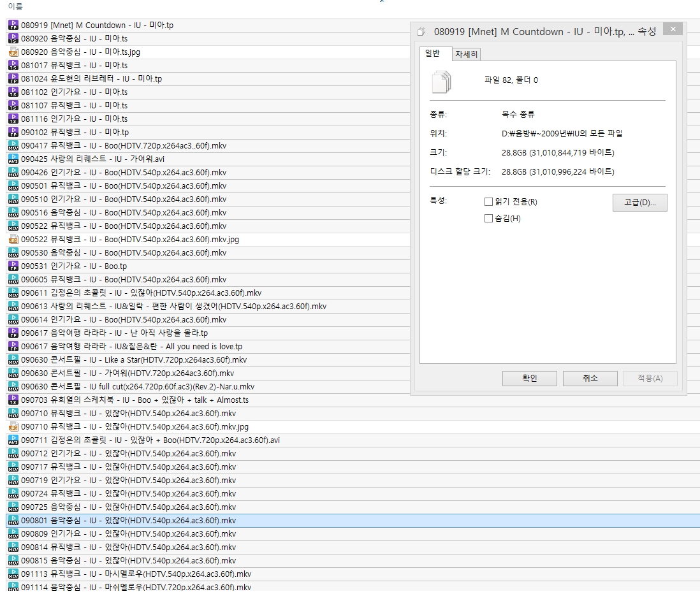Image resolution: width=700 pixels, height=594 pixels.
Task: Sort by the 이름 column header
Action: [x=15, y=6]
